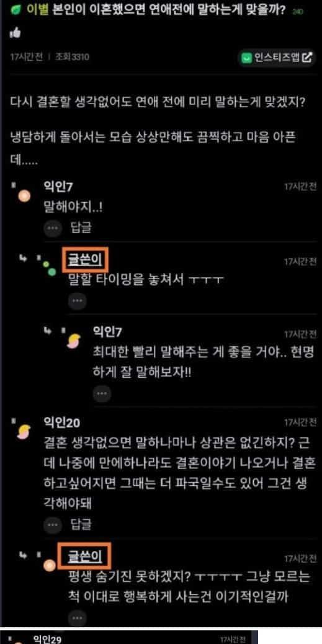Viewport: 322px width, 644px height.
Task: Click the yellow-pink avatar of 익인7's reply
Action: coord(73,341)
